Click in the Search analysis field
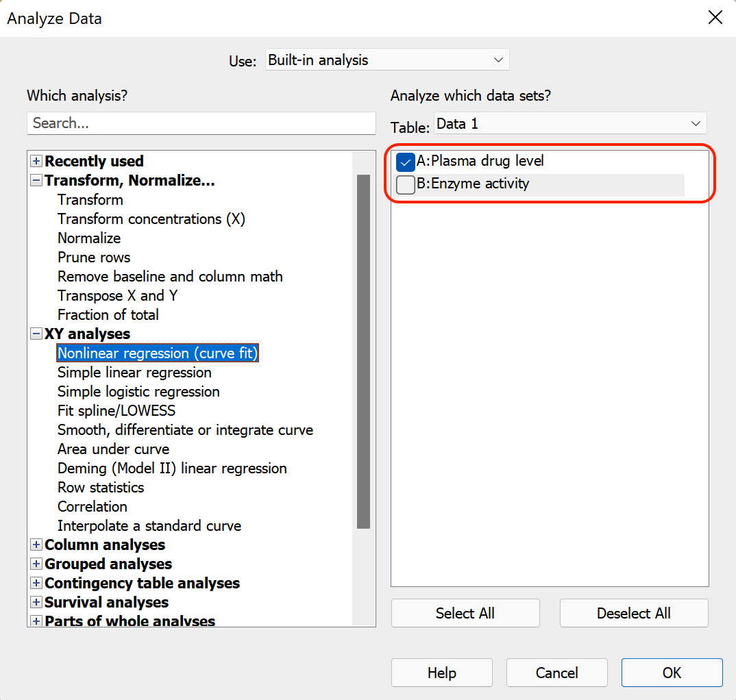The height and width of the screenshot is (700, 736). [201, 123]
